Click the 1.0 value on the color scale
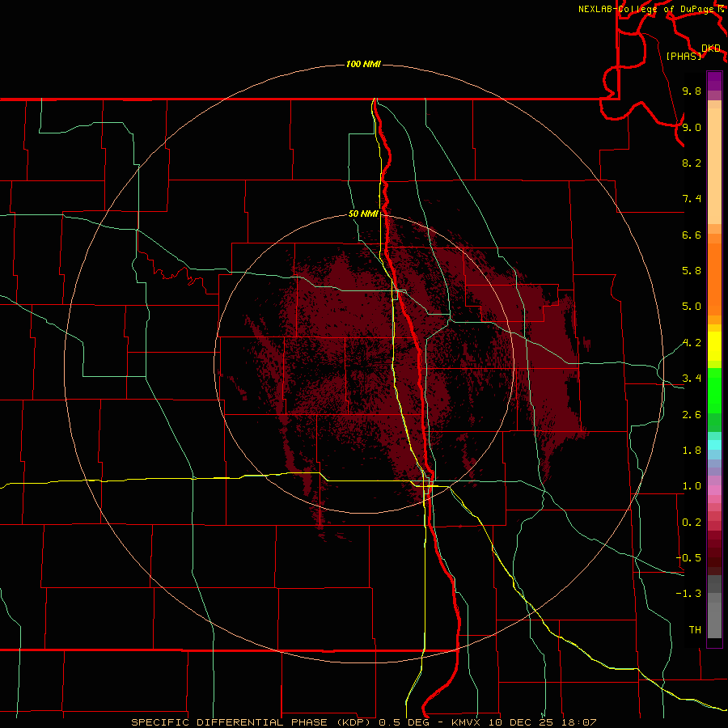 pyautogui.click(x=692, y=486)
